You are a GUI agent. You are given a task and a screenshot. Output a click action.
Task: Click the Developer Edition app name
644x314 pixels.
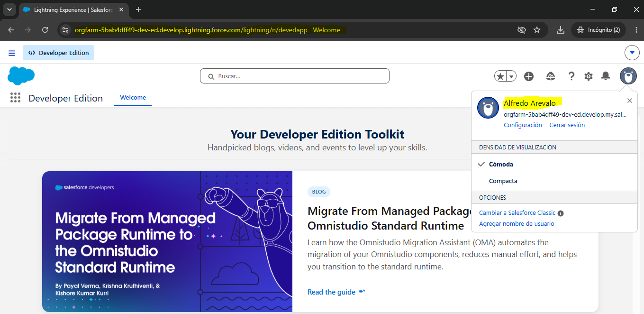pos(65,98)
